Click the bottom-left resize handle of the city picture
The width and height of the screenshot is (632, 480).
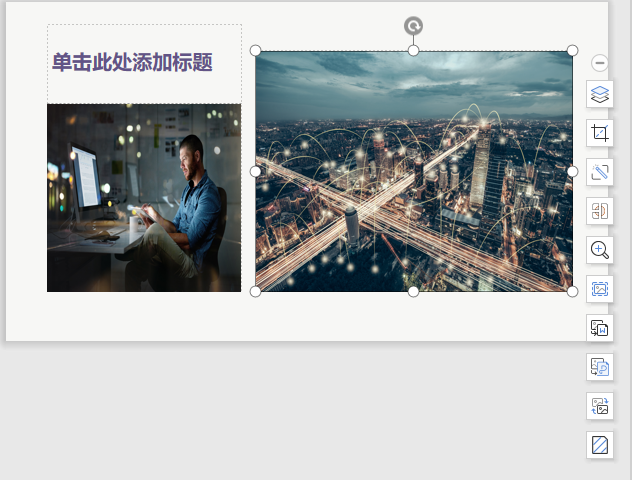click(x=256, y=292)
